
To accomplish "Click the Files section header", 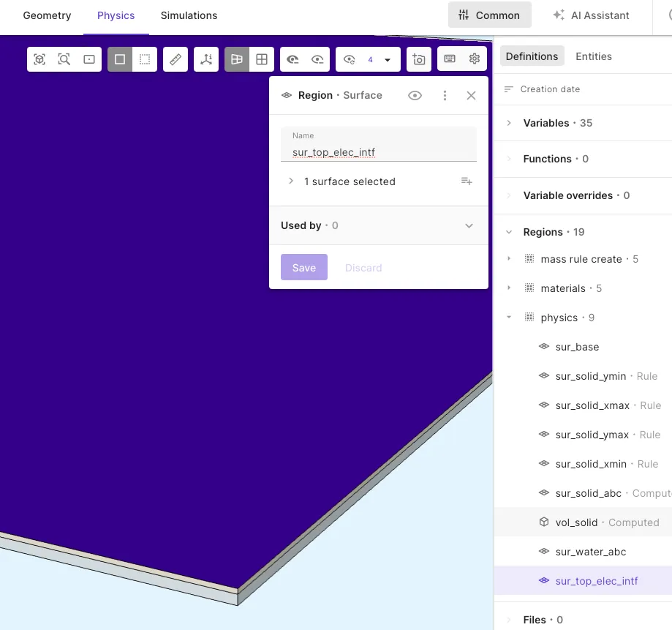I will [x=583, y=620].
